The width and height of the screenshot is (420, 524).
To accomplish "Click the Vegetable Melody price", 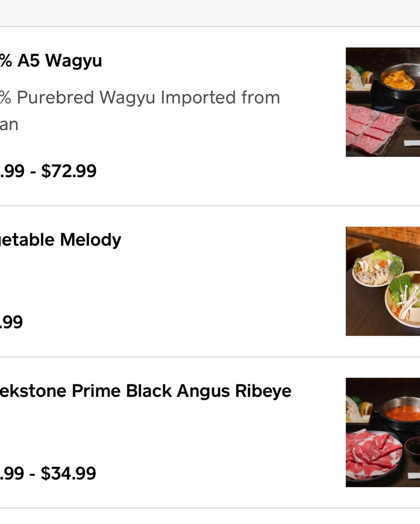I will (11, 322).
